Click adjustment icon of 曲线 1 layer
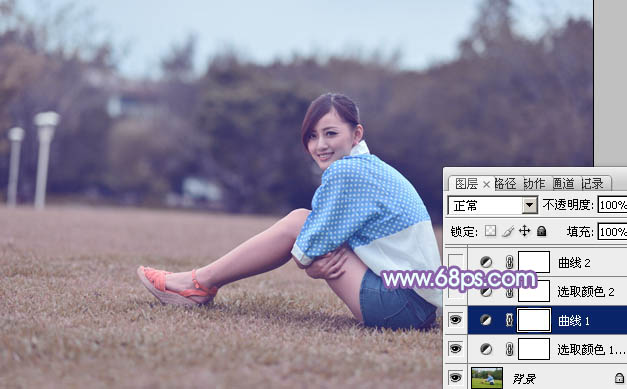The width and height of the screenshot is (627, 389). (486, 320)
